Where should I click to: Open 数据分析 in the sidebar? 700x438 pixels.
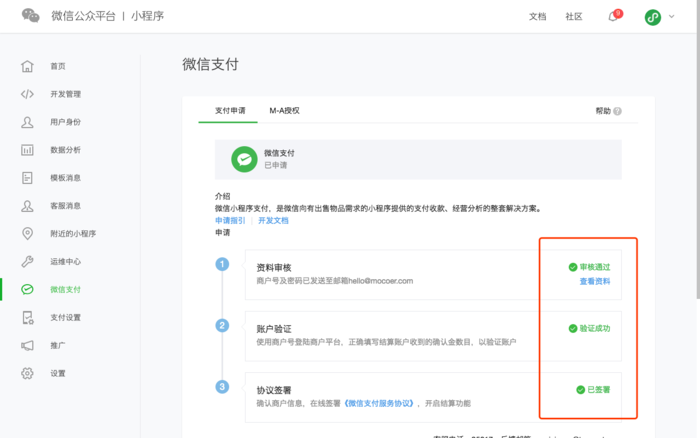[66, 150]
